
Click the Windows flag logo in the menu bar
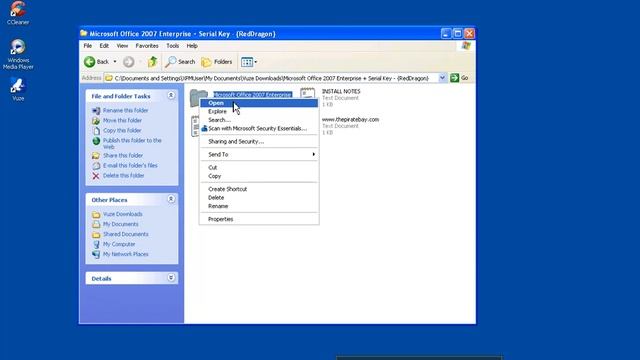click(x=466, y=46)
